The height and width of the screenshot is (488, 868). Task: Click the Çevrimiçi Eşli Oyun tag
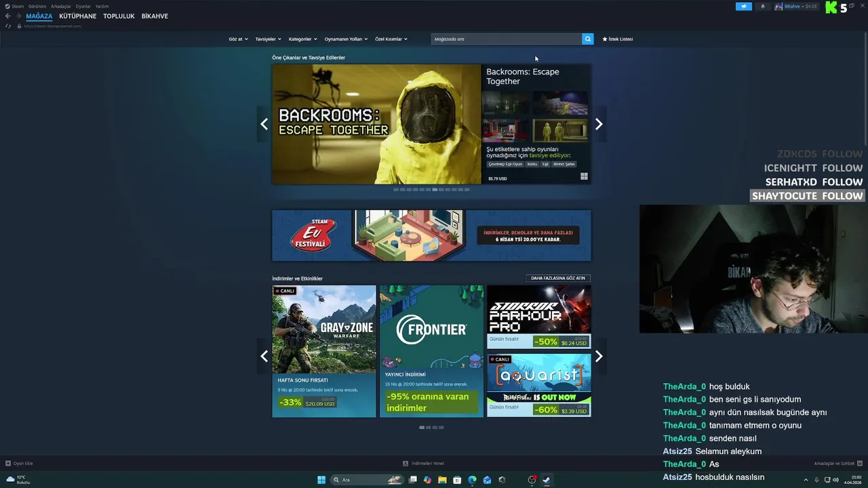coord(506,164)
